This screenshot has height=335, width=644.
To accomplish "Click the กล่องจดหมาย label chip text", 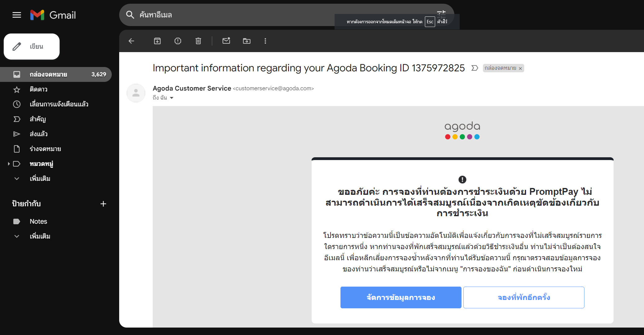I will (500, 68).
